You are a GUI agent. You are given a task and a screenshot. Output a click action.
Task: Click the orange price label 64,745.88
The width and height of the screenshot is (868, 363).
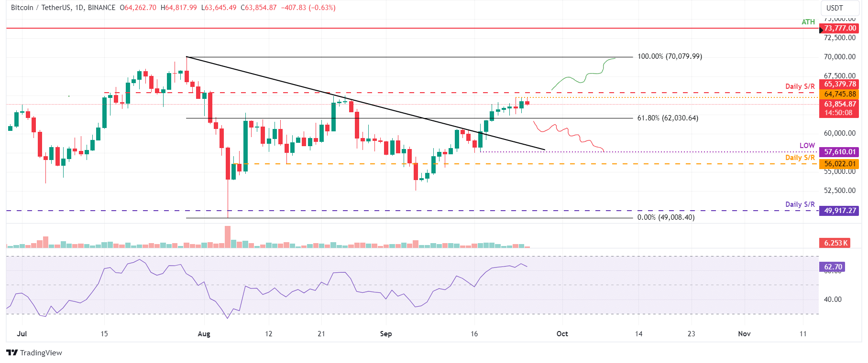[839, 94]
